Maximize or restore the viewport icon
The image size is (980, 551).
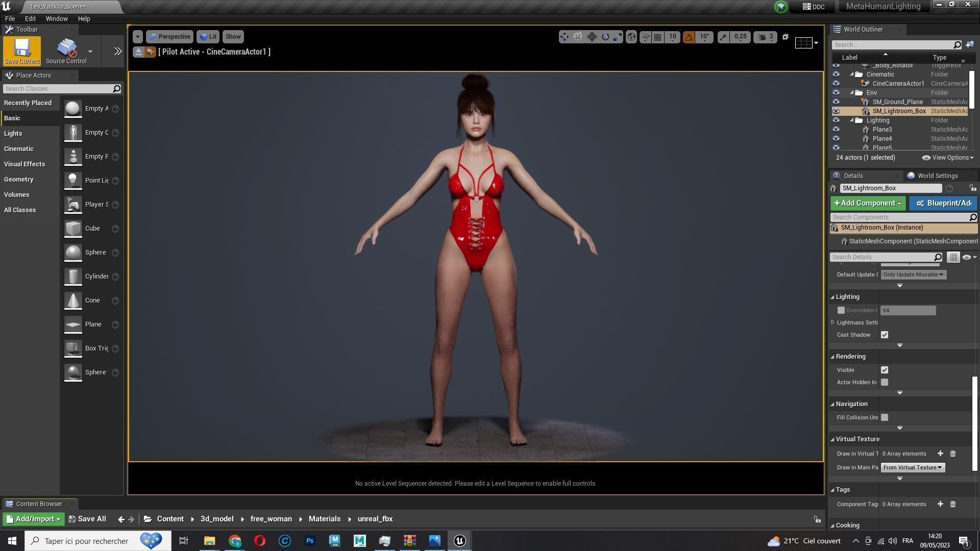[786, 37]
